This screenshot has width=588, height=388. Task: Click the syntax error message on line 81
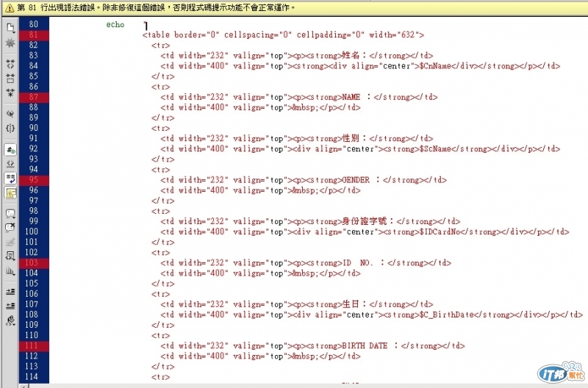point(156,7)
